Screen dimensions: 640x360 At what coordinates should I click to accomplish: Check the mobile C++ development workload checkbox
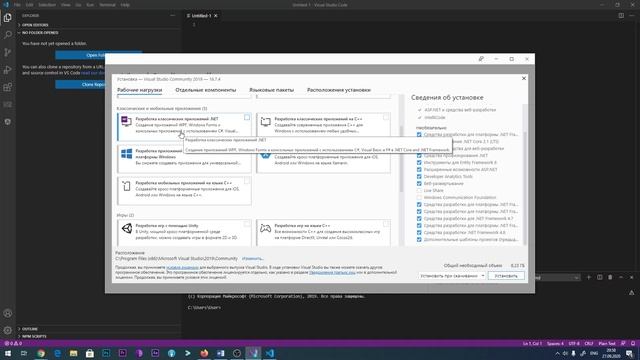pos(247,181)
